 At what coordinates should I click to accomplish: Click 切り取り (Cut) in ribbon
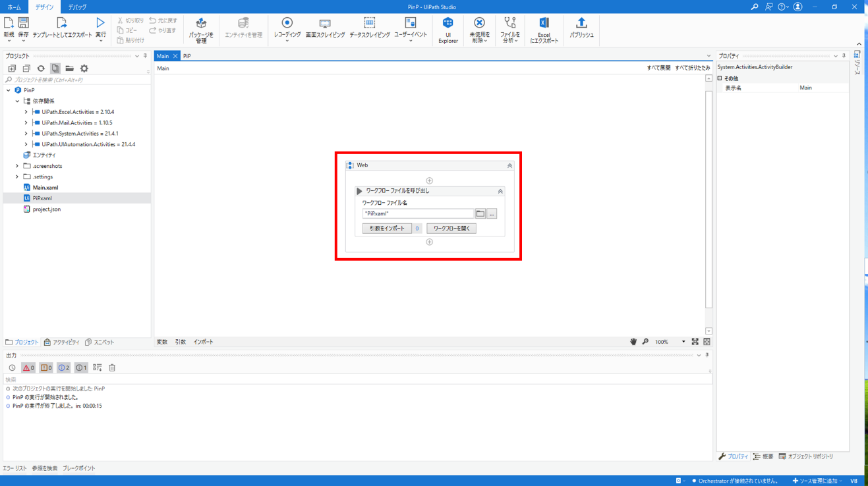tap(130, 20)
